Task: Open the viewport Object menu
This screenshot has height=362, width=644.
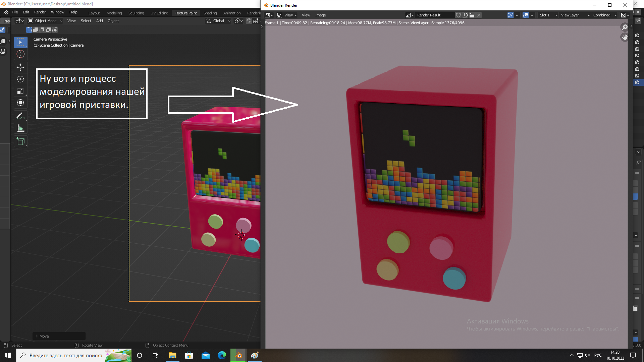Action: [x=113, y=21]
